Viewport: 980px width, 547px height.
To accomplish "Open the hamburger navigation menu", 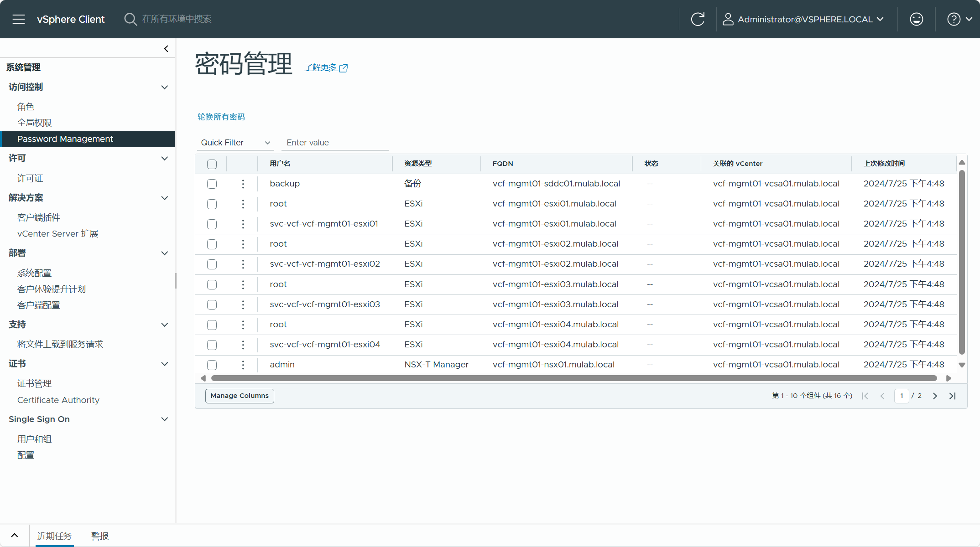I will [19, 19].
